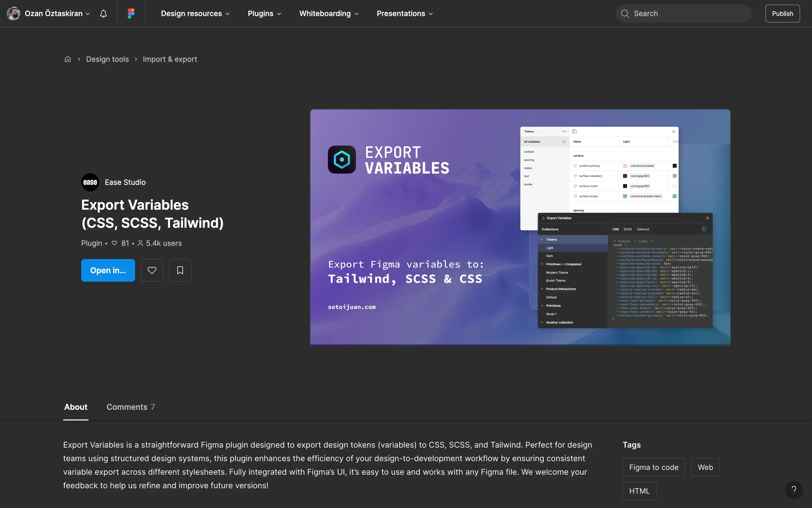Focus the Search input field
Viewport: 812px width, 508px height.
(683, 14)
